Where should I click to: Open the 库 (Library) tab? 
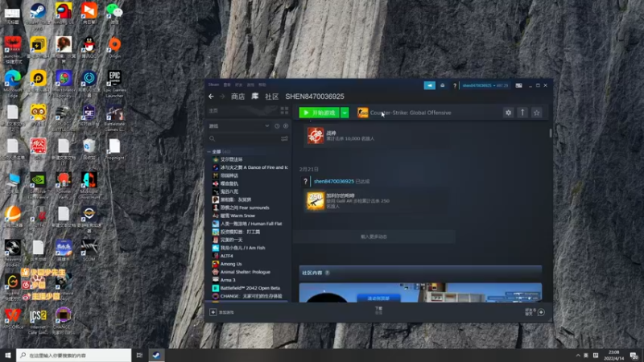pyautogui.click(x=255, y=97)
